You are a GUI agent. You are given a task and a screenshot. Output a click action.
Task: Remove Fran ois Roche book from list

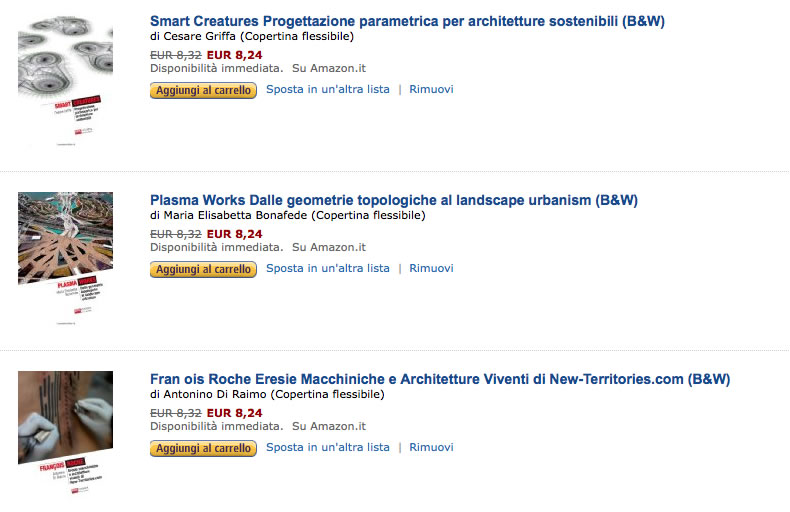coord(431,447)
